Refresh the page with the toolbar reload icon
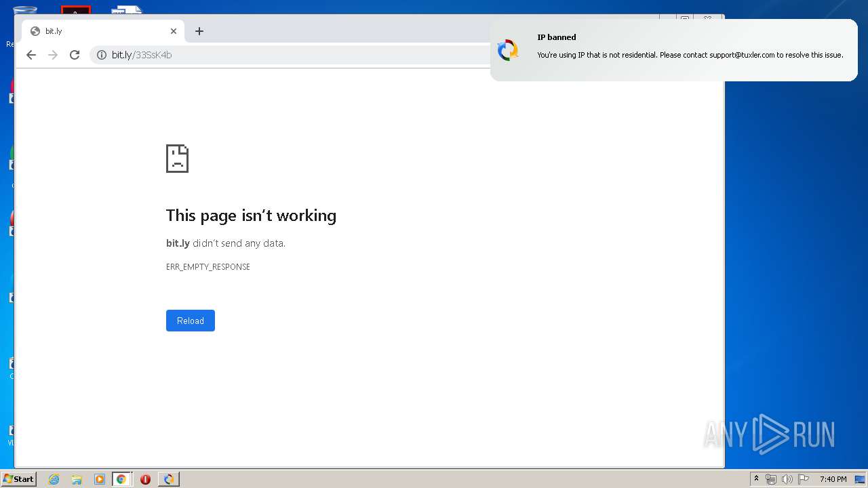868x488 pixels. pos(75,55)
